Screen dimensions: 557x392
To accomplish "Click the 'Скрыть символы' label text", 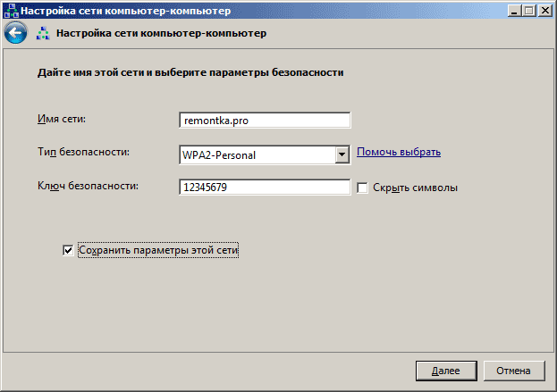I will coord(415,188).
